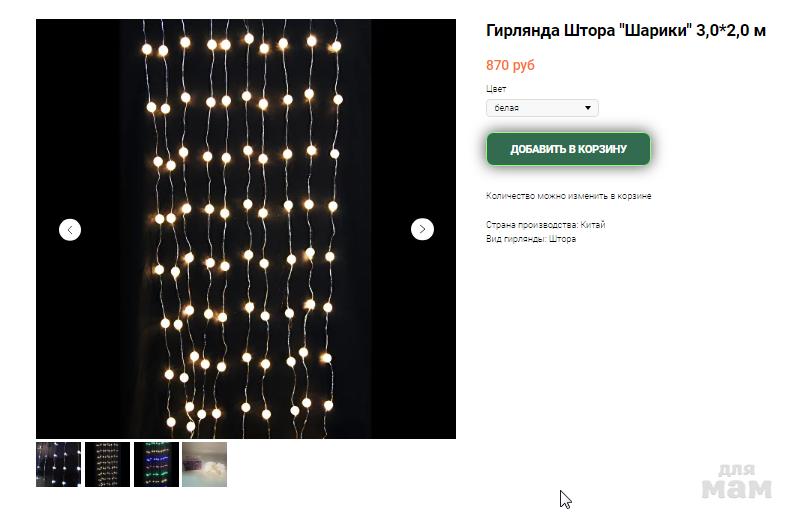Click the price '870 руб'

click(x=510, y=65)
